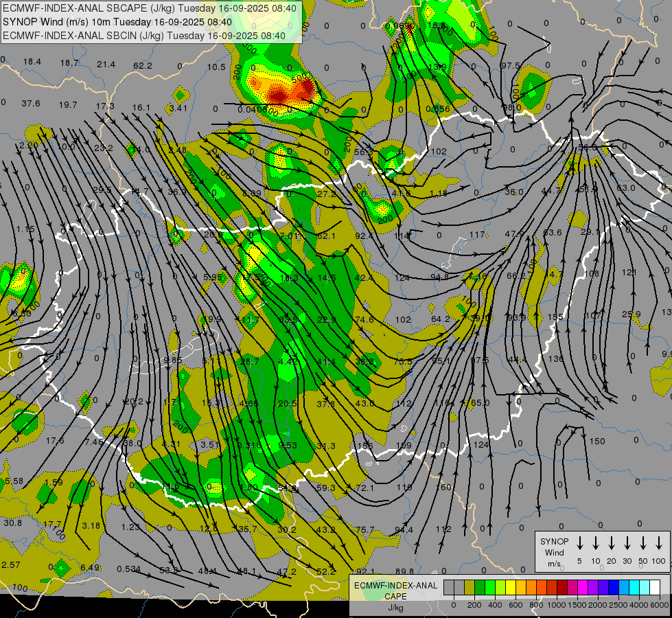The image size is (672, 618).
Task: Click the 75.7 value on the map
Action: click(x=365, y=530)
